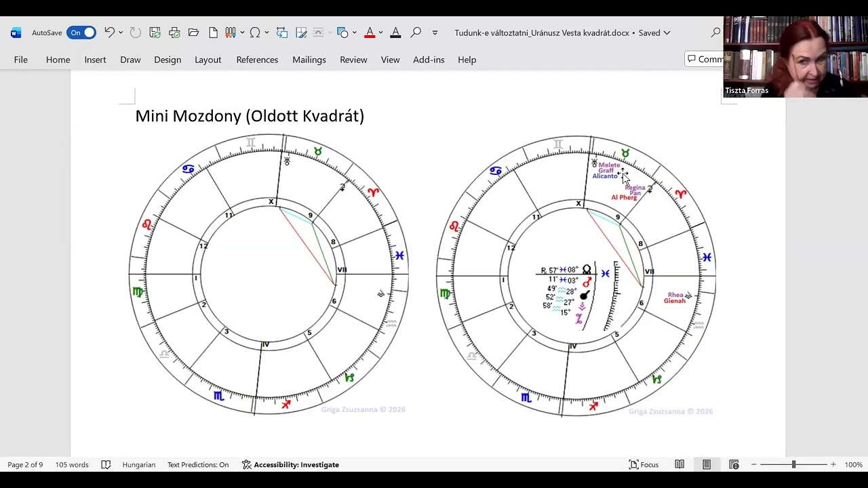Click the zoom slider handle
The height and width of the screenshot is (488, 868).
(793, 464)
